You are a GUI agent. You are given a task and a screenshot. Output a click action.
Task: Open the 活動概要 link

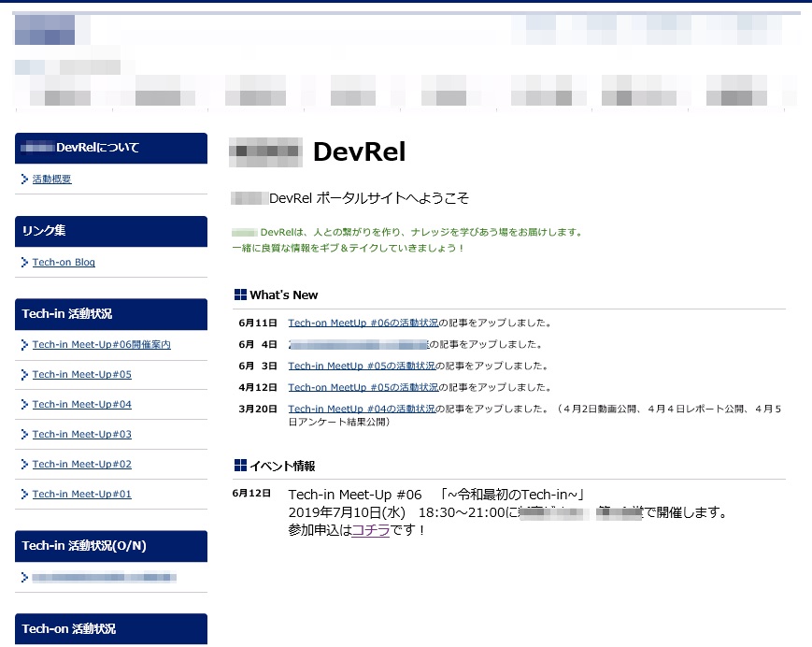[x=51, y=180]
